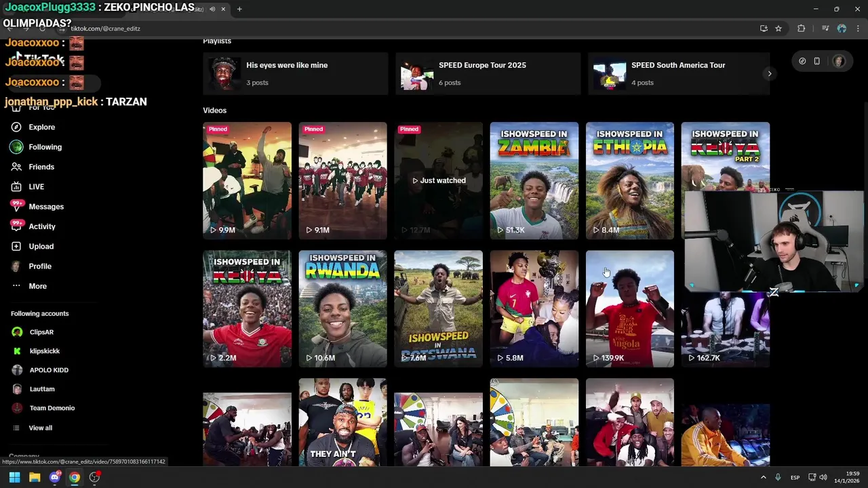Screen dimensions: 868x488
Task: Click the Upload plus icon
Action: [x=16, y=246]
